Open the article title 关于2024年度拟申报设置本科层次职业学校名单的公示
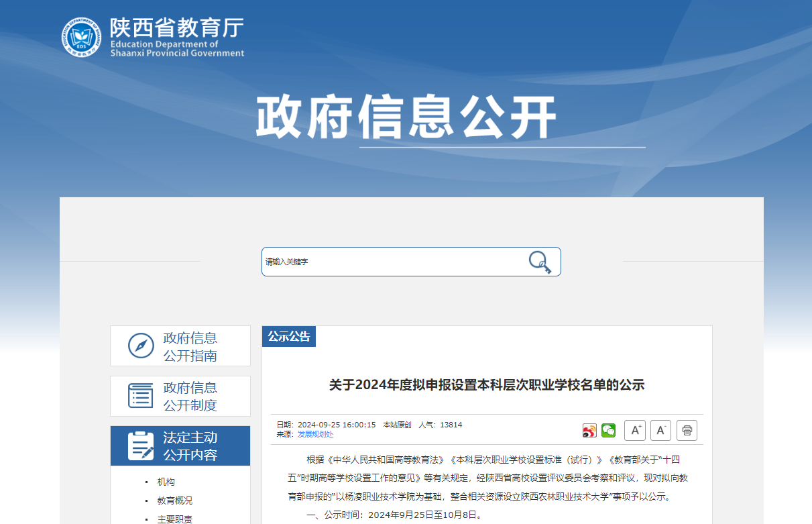This screenshot has height=524, width=812. click(x=486, y=384)
